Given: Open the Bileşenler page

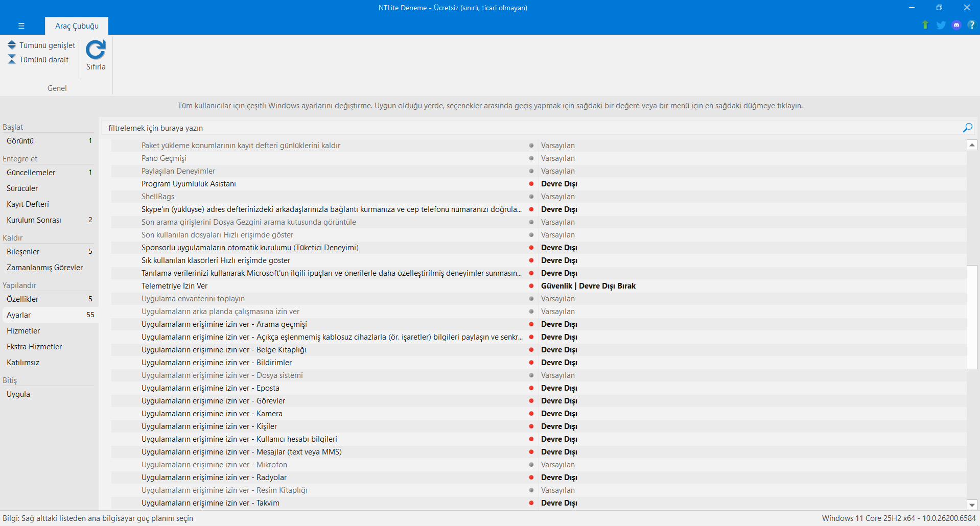Looking at the screenshot, I should [x=49, y=252].
